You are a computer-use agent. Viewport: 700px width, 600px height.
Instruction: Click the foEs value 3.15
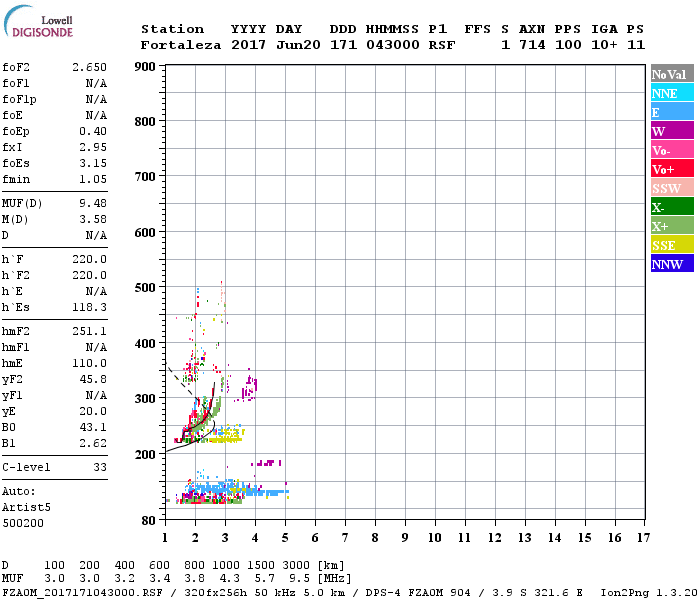tap(93, 163)
